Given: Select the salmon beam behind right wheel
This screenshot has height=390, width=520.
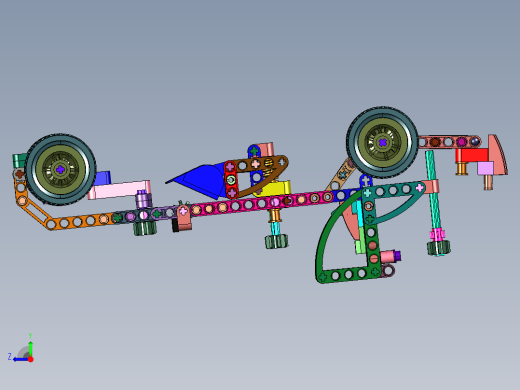Looking at the screenshot, I should (x=449, y=142).
